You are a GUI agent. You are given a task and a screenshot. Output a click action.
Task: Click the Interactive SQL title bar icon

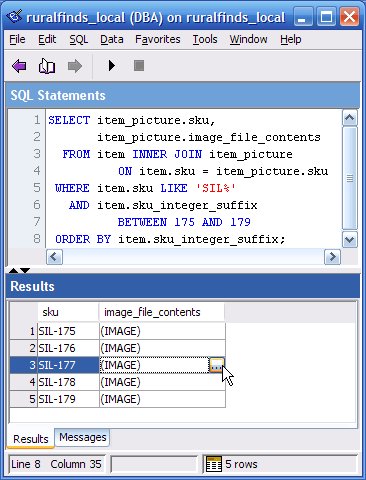[x=15, y=16]
